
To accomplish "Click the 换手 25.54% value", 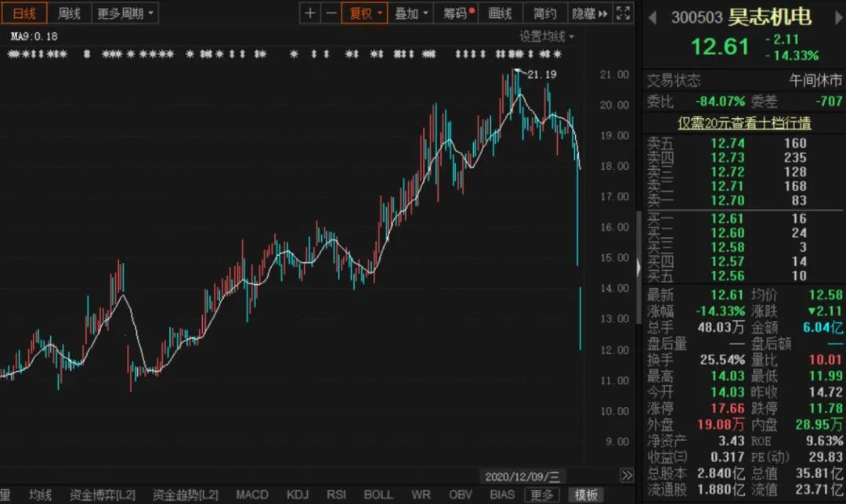I will click(x=722, y=359).
